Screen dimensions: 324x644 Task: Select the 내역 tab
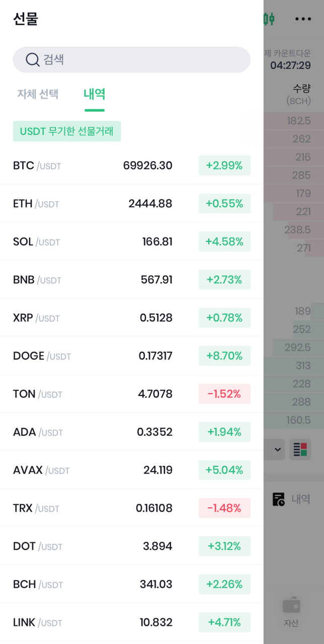click(95, 94)
